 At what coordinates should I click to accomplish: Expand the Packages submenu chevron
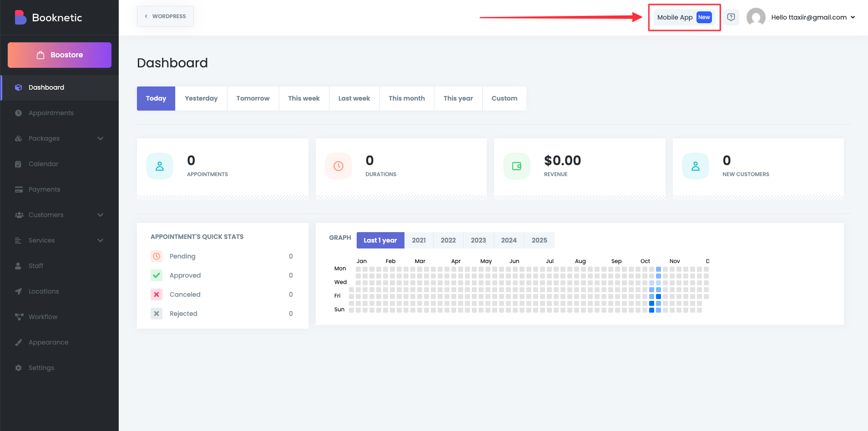click(100, 138)
